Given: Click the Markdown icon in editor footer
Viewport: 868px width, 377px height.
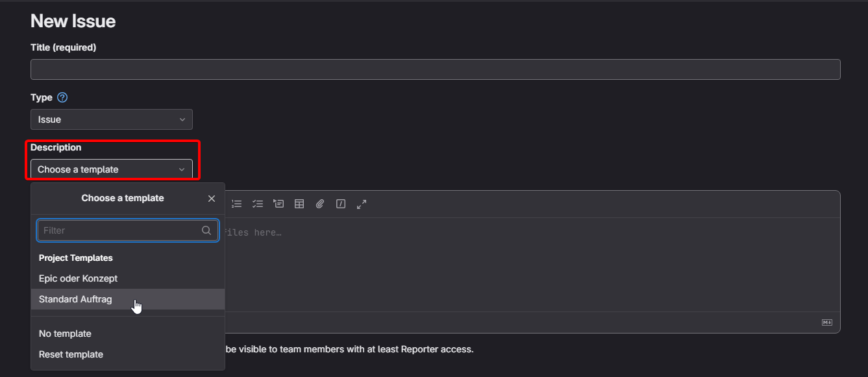Looking at the screenshot, I should click(827, 322).
